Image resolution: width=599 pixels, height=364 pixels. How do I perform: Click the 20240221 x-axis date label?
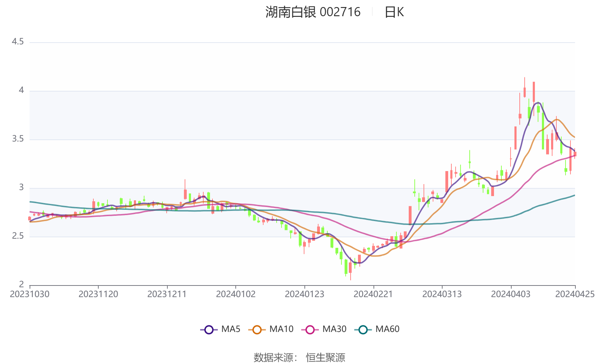click(x=373, y=294)
